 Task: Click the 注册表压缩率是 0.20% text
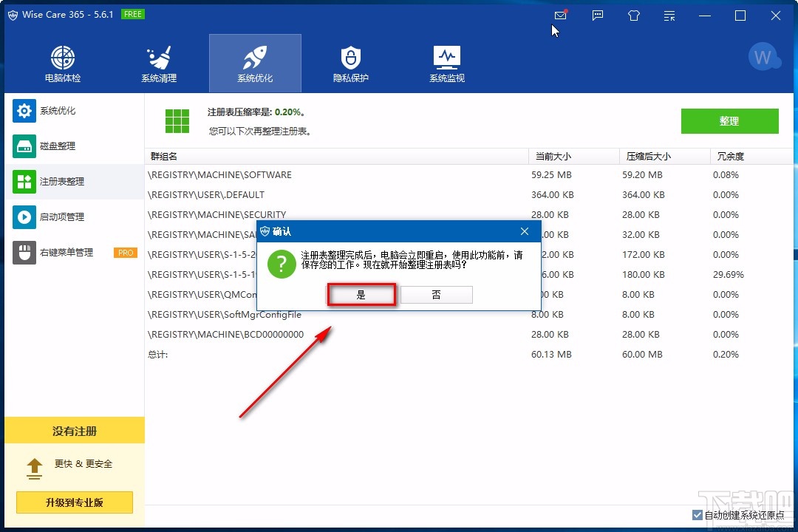tap(256, 112)
